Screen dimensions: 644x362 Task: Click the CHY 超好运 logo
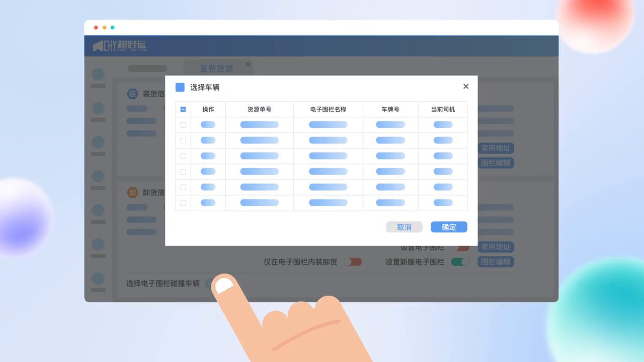[x=119, y=46]
